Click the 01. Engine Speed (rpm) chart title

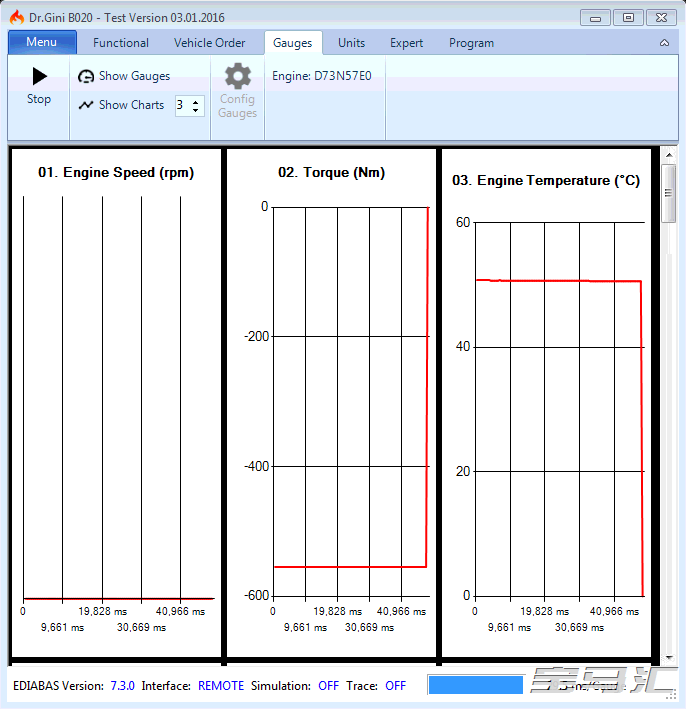coord(116,172)
